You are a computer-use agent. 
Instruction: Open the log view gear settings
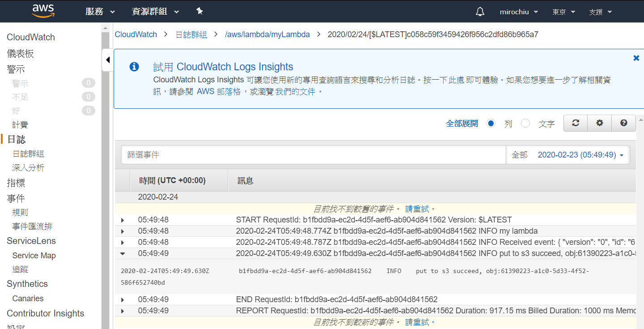tap(600, 123)
